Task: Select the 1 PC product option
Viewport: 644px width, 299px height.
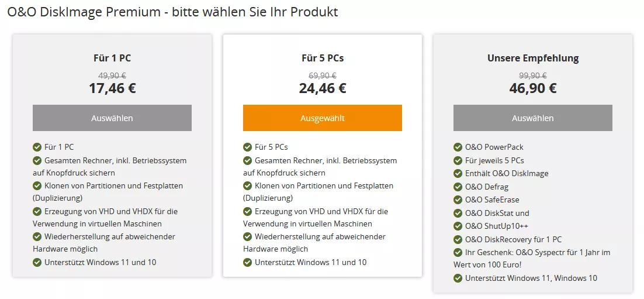Action: (x=112, y=118)
